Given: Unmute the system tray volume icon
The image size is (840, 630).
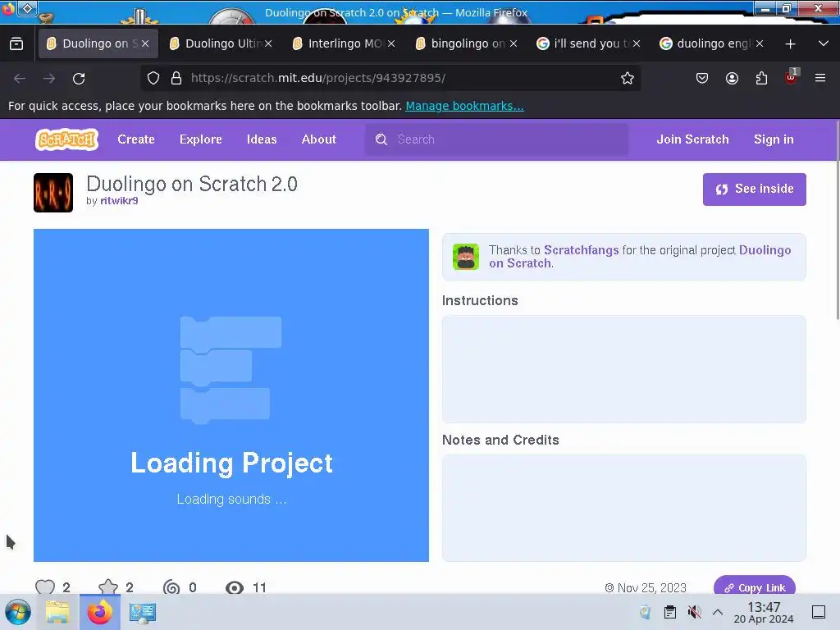Looking at the screenshot, I should click(694, 612).
